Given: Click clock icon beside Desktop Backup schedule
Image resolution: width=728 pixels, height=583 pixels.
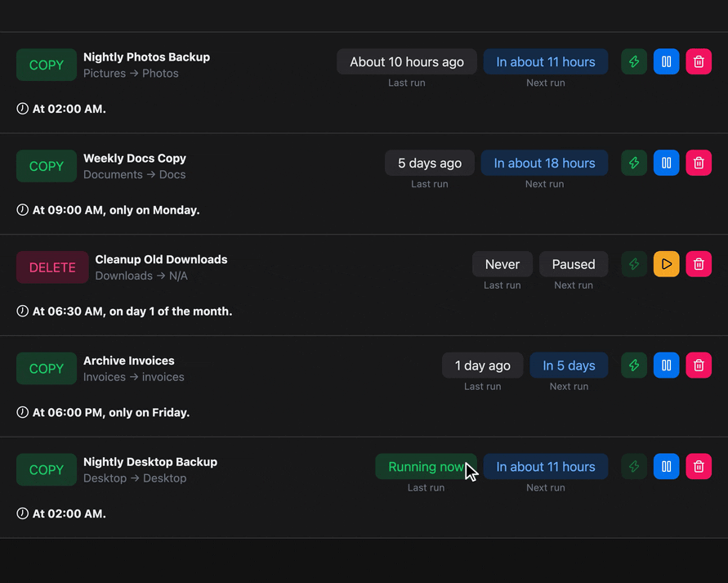Looking at the screenshot, I should coord(22,513).
